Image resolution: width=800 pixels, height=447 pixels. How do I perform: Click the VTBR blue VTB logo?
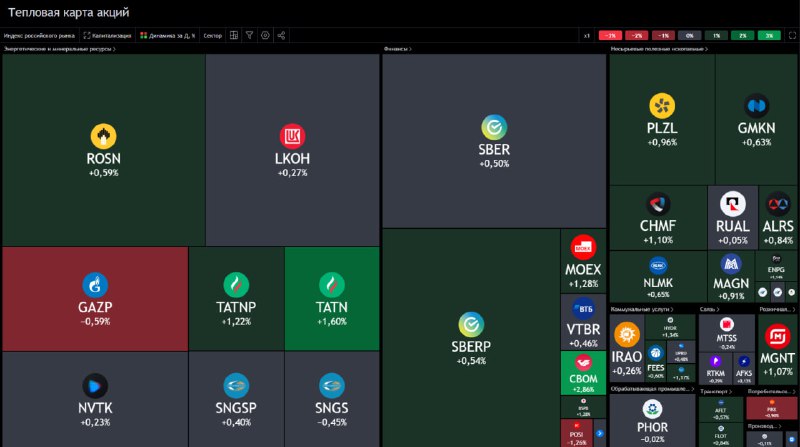point(583,309)
